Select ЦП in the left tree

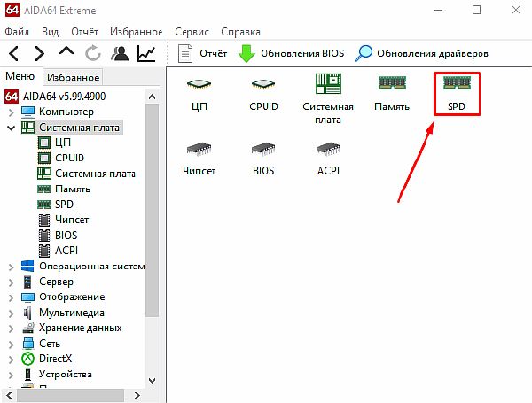coord(63,143)
